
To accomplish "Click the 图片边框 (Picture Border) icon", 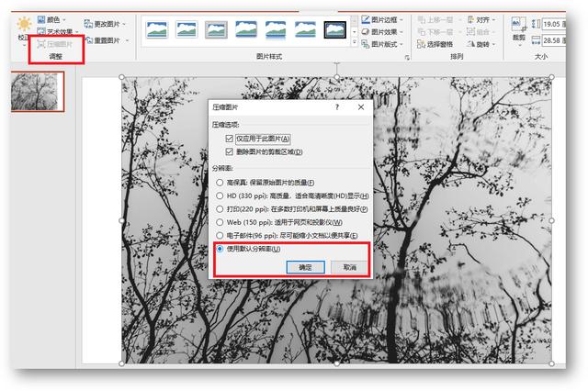I will pos(366,19).
